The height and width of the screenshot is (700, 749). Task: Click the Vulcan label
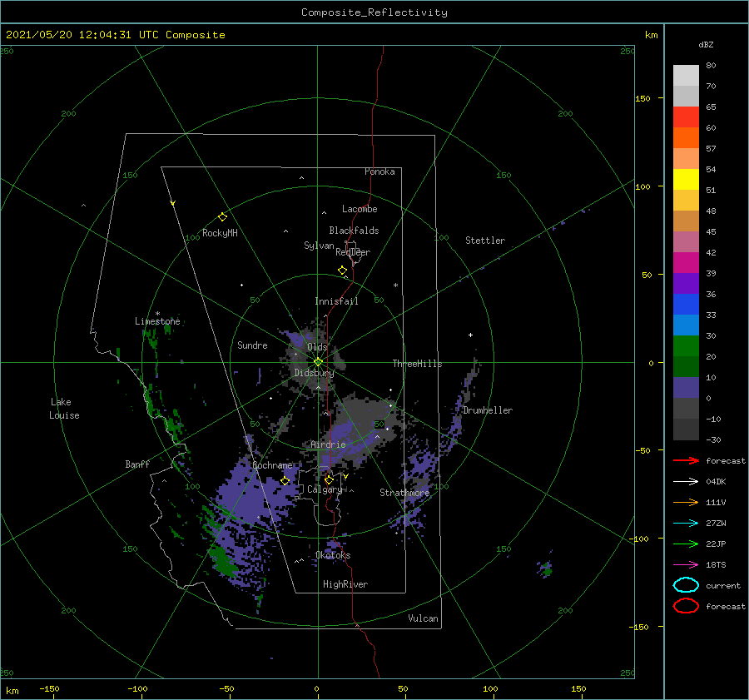(x=423, y=618)
